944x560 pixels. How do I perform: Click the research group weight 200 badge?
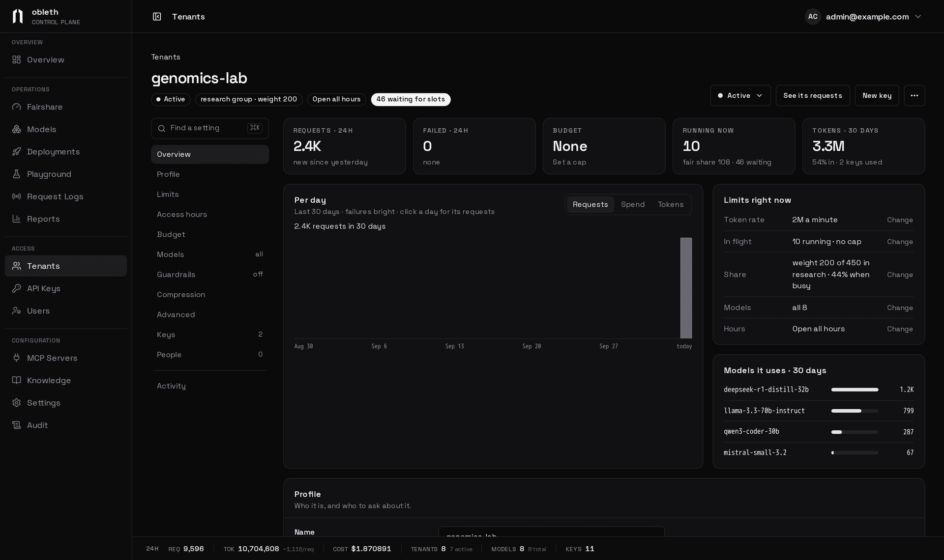pos(249,99)
